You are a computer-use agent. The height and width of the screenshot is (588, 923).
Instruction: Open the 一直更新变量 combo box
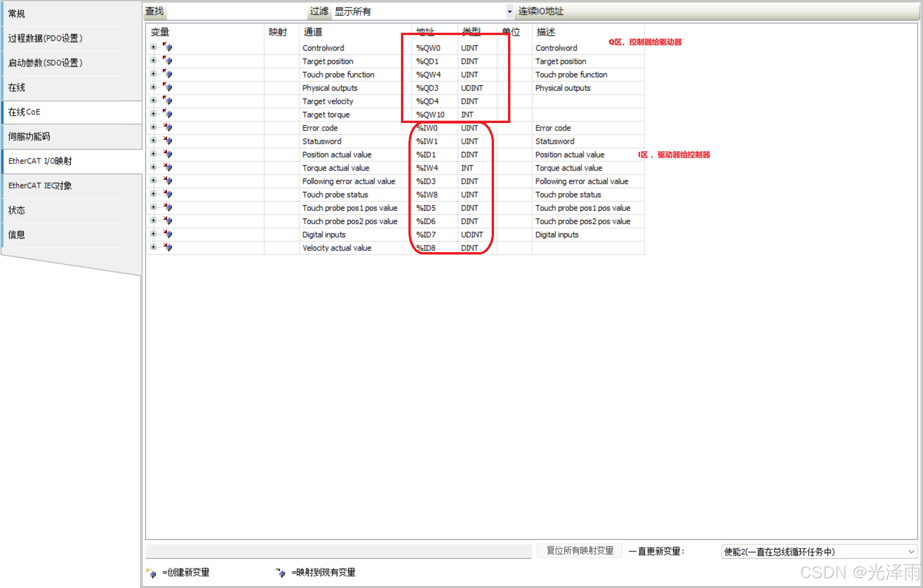point(819,552)
